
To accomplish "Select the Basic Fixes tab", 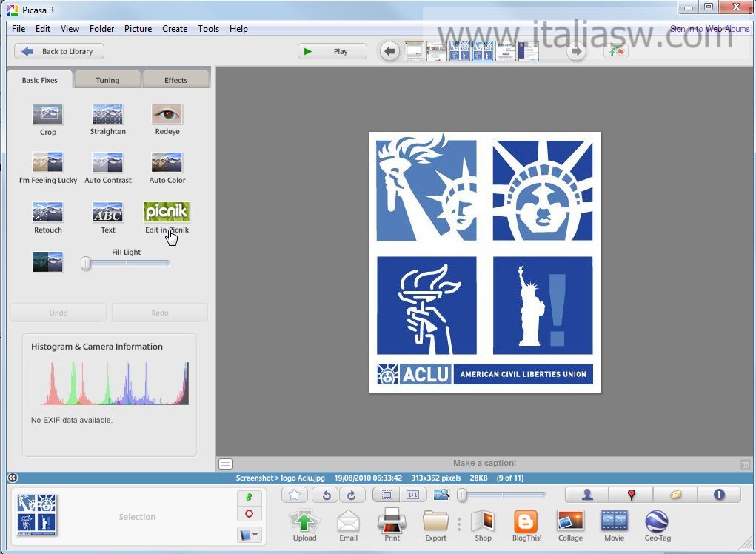I will 39,79.
